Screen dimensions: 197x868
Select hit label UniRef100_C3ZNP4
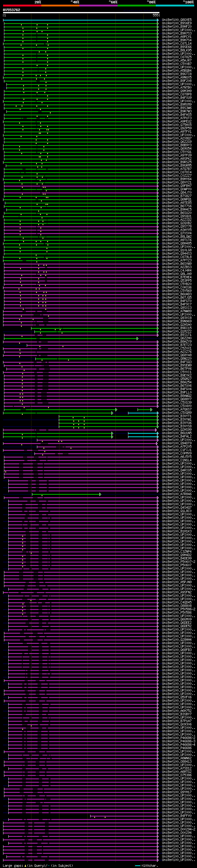pyautogui.click(x=177, y=551)
